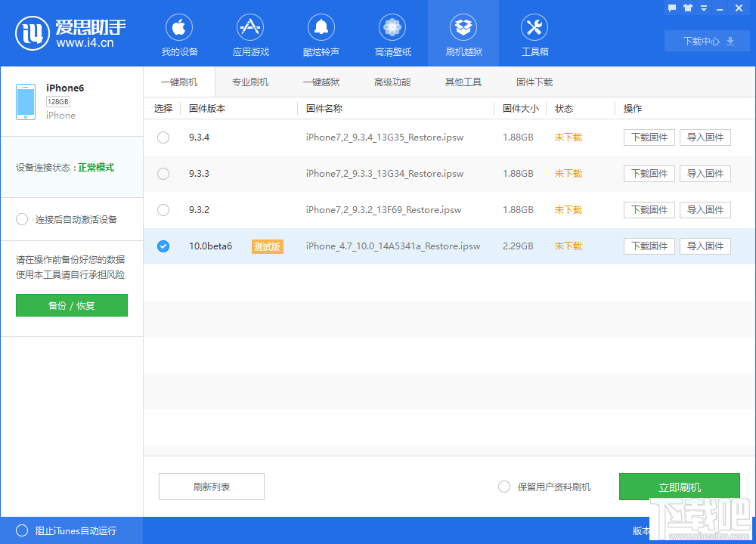Select firmware version 9.3.4
Screen dimensions: 756x544
(163, 138)
